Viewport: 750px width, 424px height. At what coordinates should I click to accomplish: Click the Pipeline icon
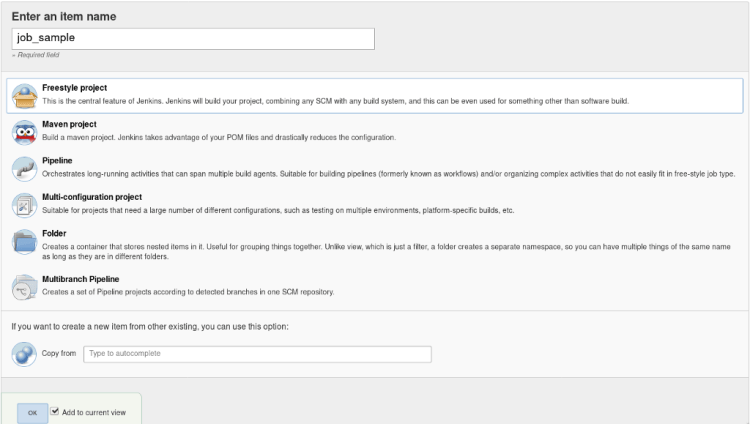coord(24,168)
